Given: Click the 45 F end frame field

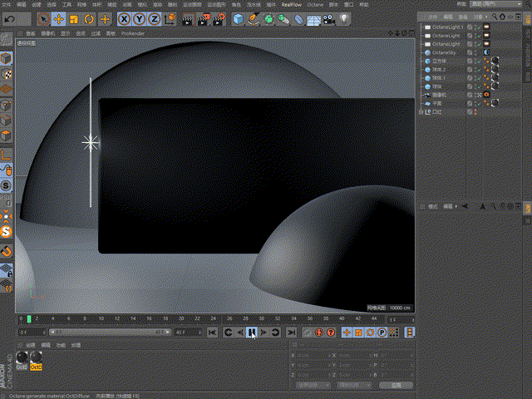Looking at the screenshot, I should [x=188, y=332].
